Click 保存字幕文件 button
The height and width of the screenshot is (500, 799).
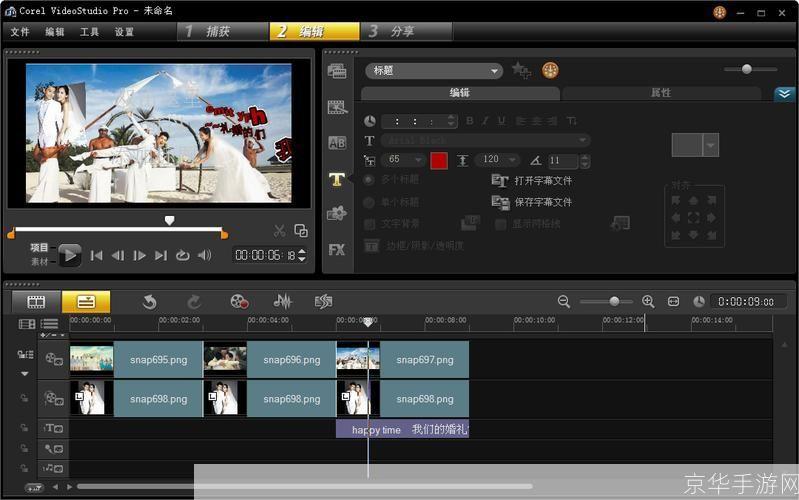coord(543,202)
